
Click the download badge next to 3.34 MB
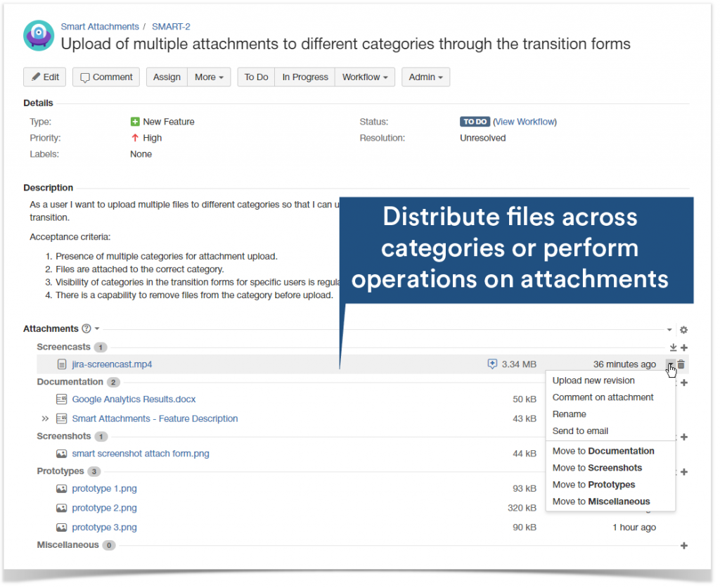click(492, 364)
